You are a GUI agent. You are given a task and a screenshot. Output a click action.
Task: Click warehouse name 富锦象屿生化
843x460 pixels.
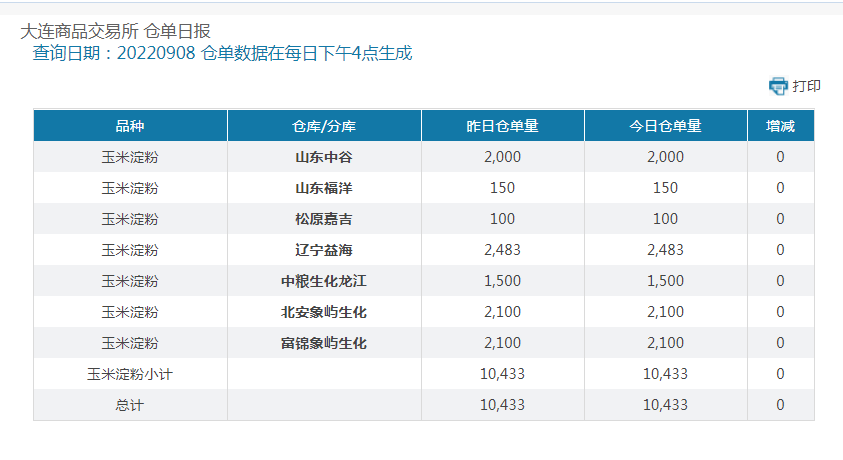click(x=324, y=343)
